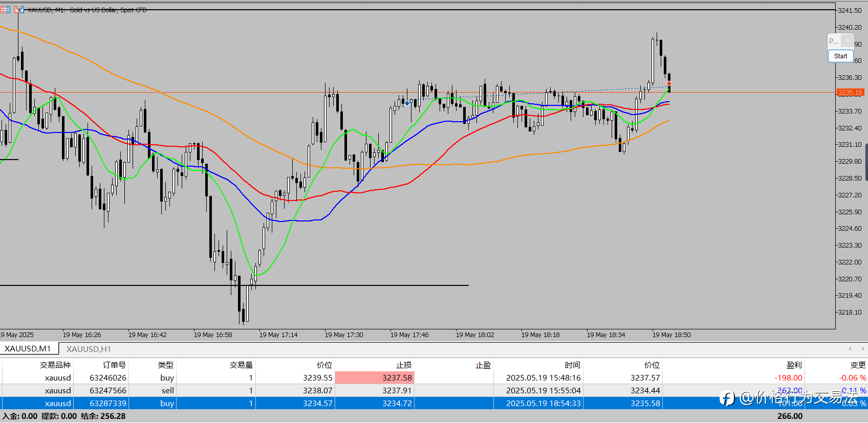Click the Start button
868x423 pixels.
[840, 56]
